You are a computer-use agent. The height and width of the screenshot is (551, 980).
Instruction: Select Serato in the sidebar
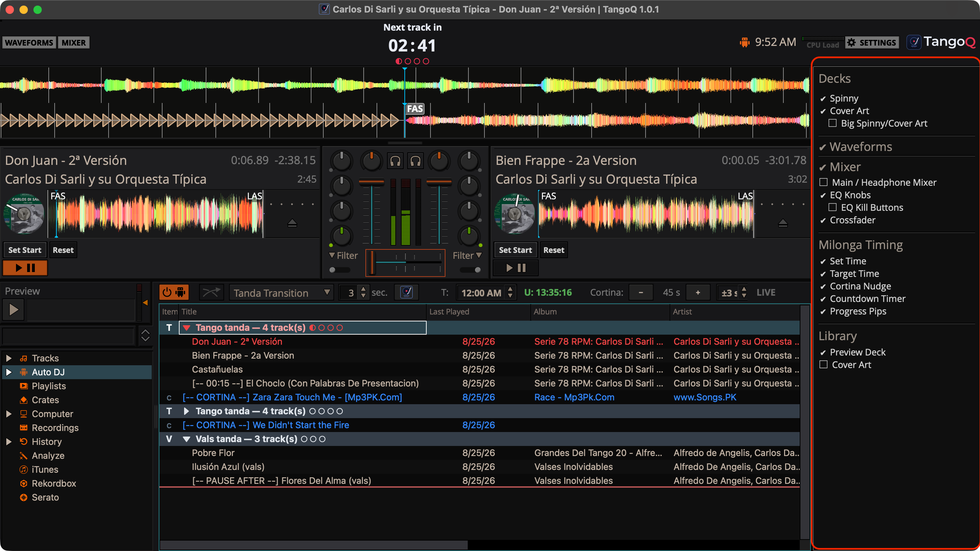(x=45, y=497)
